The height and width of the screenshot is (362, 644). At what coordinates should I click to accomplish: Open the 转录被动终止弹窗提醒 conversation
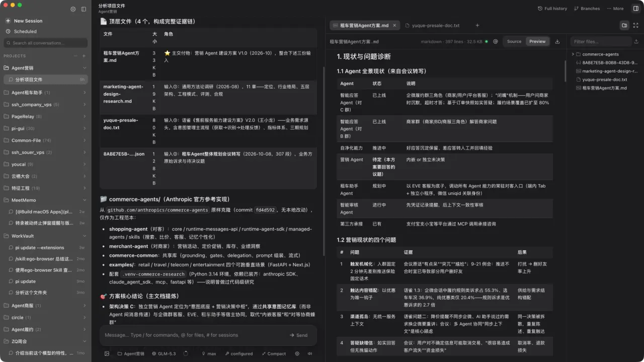click(x=46, y=223)
